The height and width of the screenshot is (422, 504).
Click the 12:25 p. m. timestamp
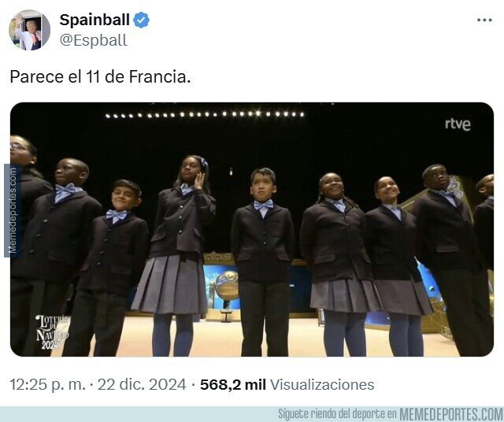click(47, 385)
